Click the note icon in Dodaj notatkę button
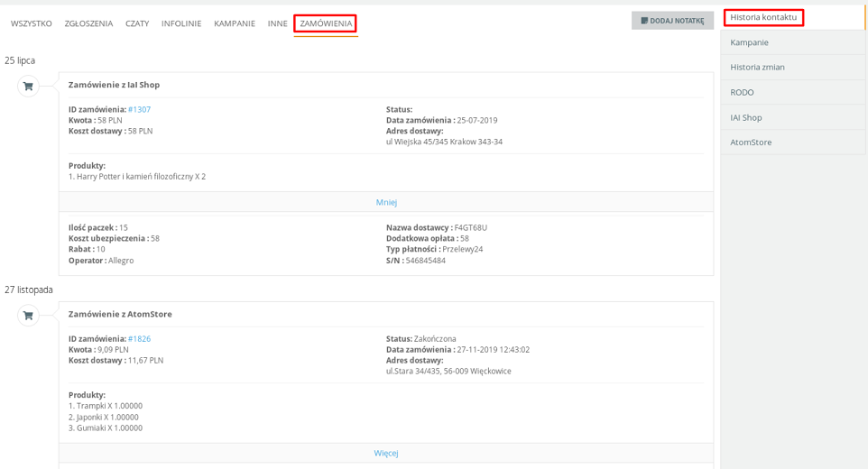 644,21
